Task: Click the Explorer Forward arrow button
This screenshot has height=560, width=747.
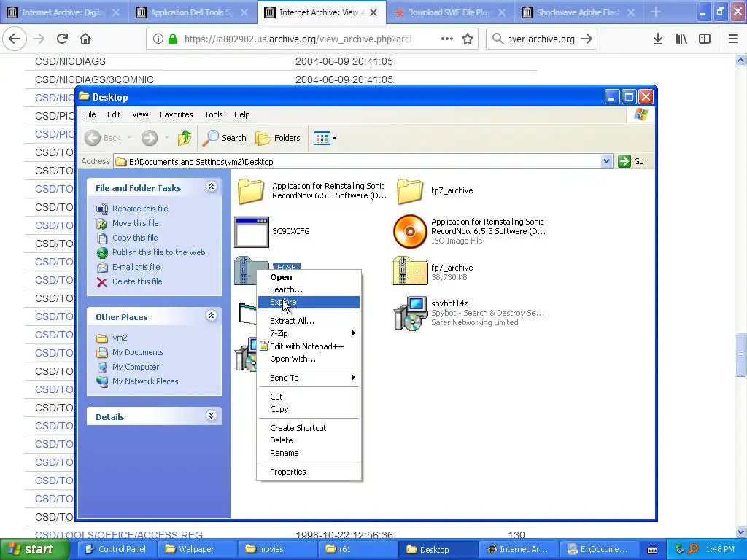Action: click(x=150, y=138)
